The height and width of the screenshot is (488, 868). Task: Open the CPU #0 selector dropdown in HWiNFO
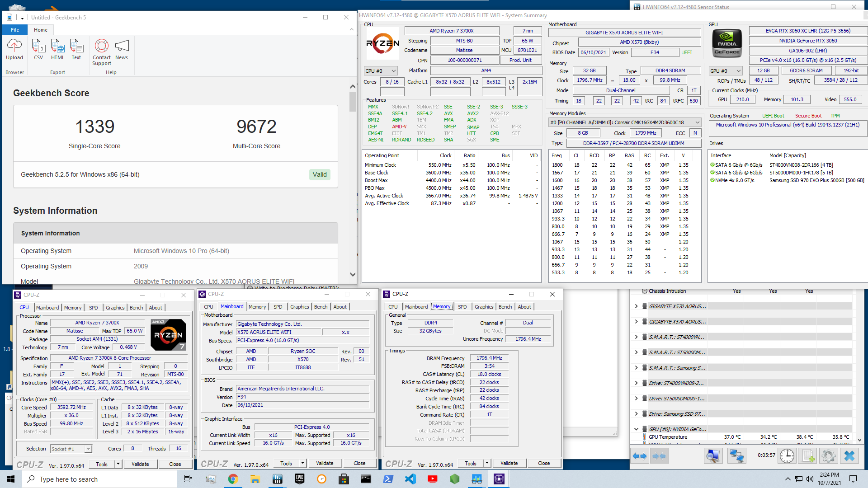pyautogui.click(x=381, y=71)
